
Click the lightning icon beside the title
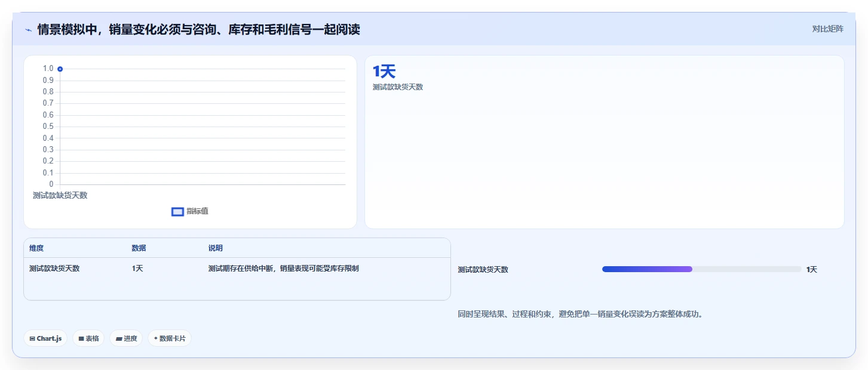pos(28,30)
